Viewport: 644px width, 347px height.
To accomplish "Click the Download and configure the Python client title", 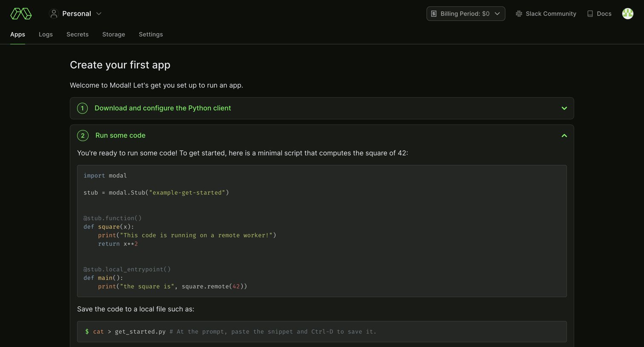I will click(163, 108).
